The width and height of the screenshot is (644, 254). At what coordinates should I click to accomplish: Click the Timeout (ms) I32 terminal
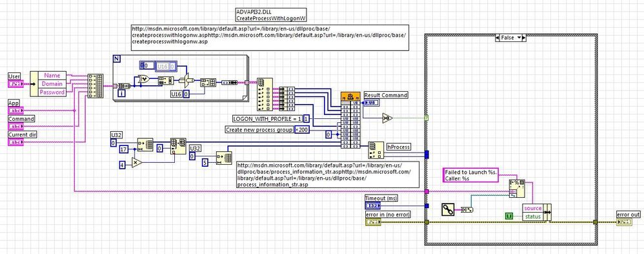(x=373, y=206)
